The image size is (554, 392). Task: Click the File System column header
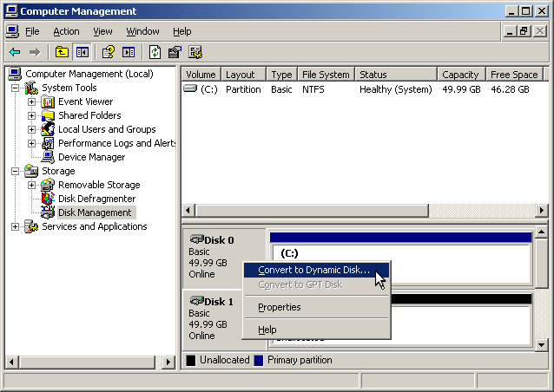(x=326, y=75)
